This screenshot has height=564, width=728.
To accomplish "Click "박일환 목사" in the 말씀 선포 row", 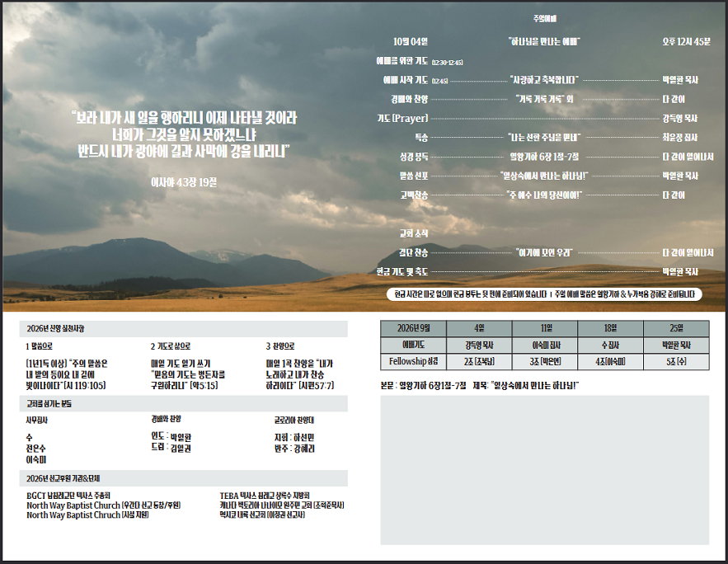I will [680, 176].
